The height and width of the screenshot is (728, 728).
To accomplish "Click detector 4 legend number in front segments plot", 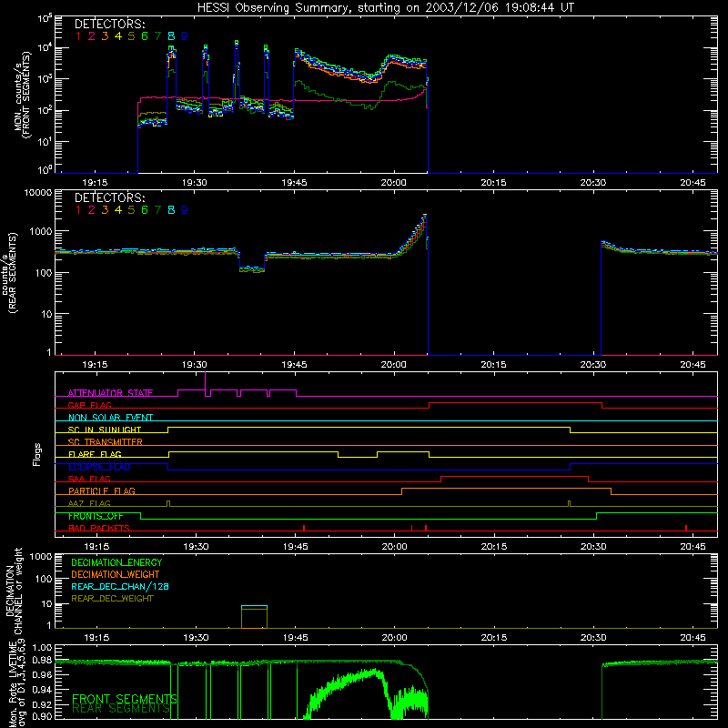I will pyautogui.click(x=118, y=36).
